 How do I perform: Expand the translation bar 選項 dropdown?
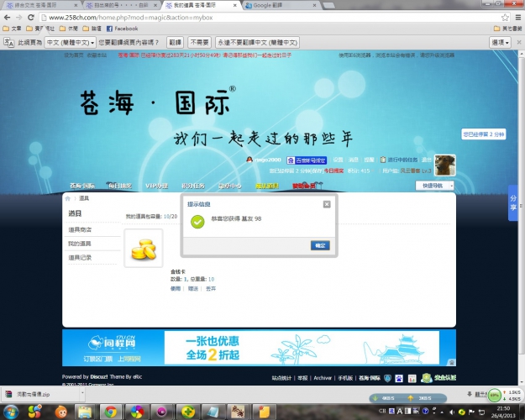pos(499,41)
